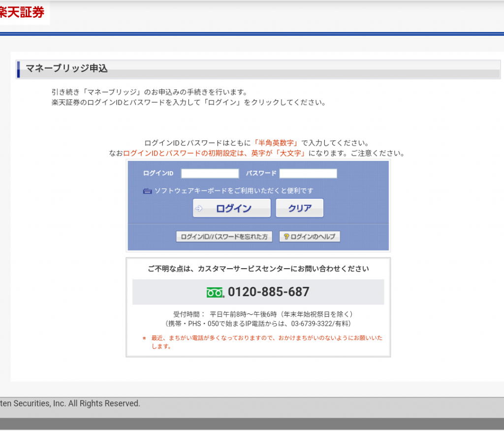Screen dimensions: 504x431
Task: Open ログインのヘルプ
Action: tap(310, 237)
